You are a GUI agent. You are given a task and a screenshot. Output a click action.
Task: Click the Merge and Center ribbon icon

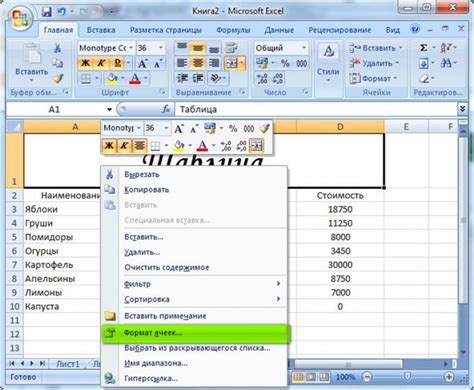coord(232,63)
